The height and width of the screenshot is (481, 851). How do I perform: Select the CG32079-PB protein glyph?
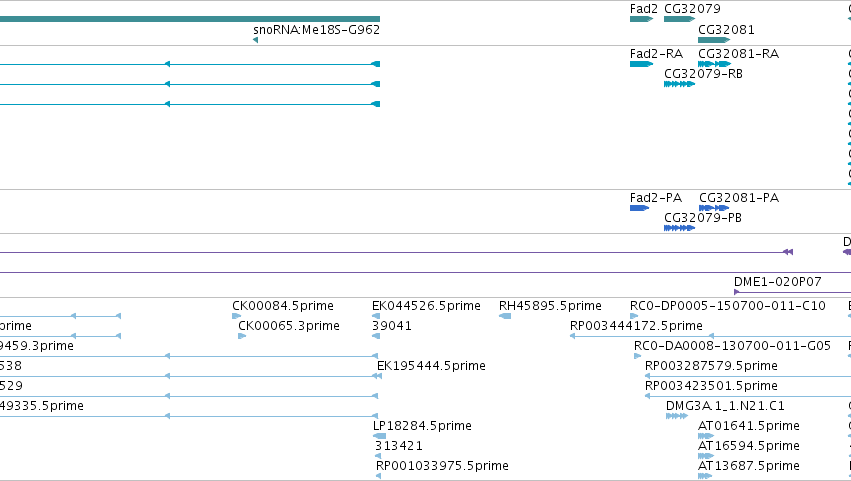click(x=679, y=228)
